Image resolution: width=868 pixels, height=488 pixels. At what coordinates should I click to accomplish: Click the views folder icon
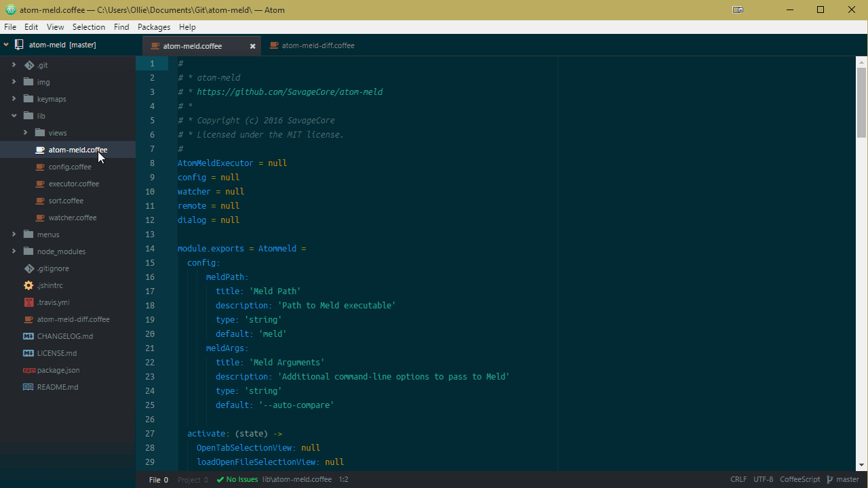pyautogui.click(x=40, y=133)
